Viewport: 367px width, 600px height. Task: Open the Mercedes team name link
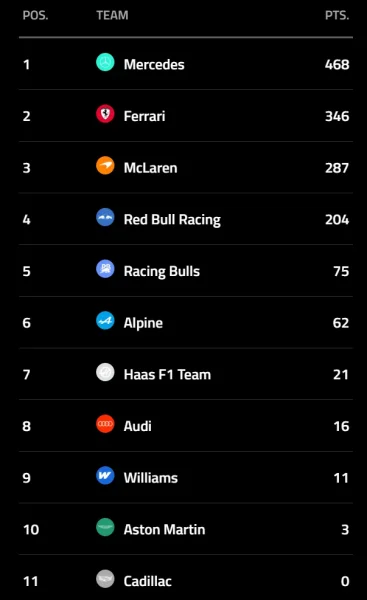(154, 64)
